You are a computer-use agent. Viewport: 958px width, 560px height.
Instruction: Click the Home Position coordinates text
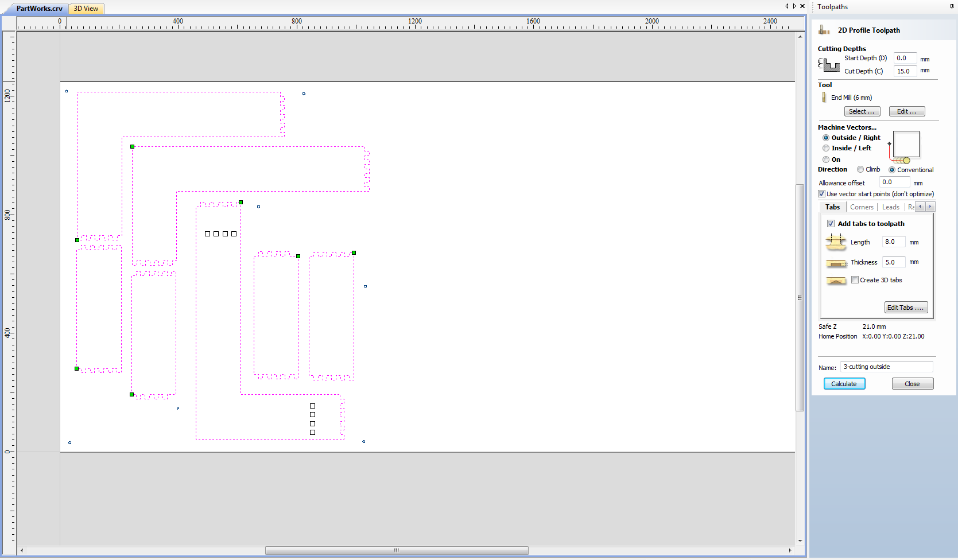click(893, 336)
